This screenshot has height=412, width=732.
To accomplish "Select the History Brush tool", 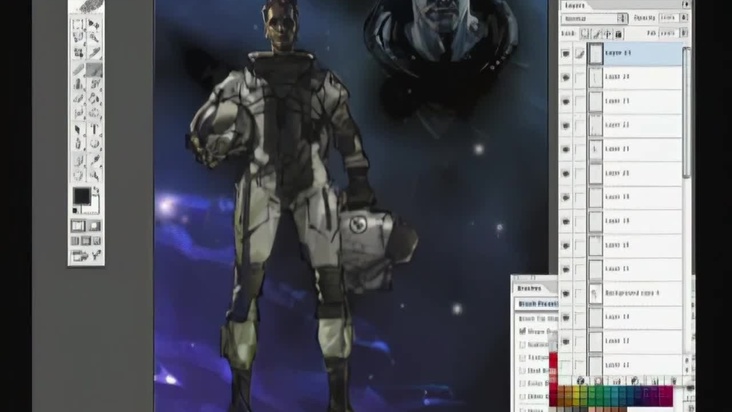I will tap(94, 84).
